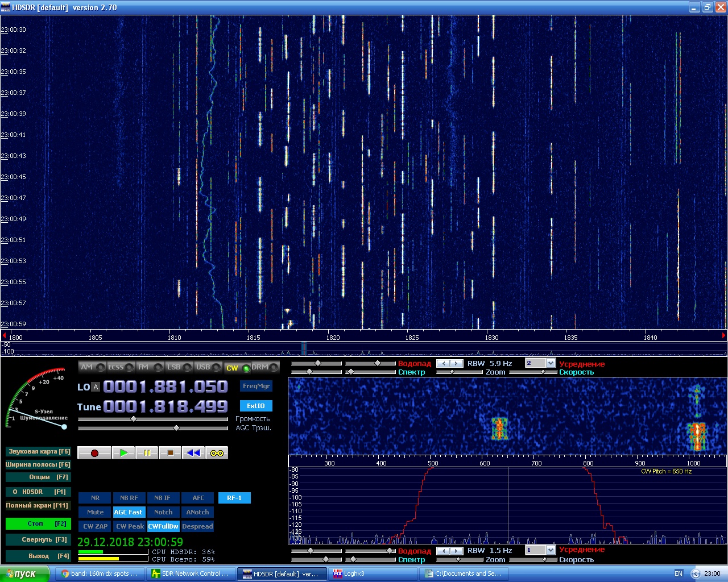
Task: Open the upper averaging dropdown showing 2
Action: tap(550, 363)
